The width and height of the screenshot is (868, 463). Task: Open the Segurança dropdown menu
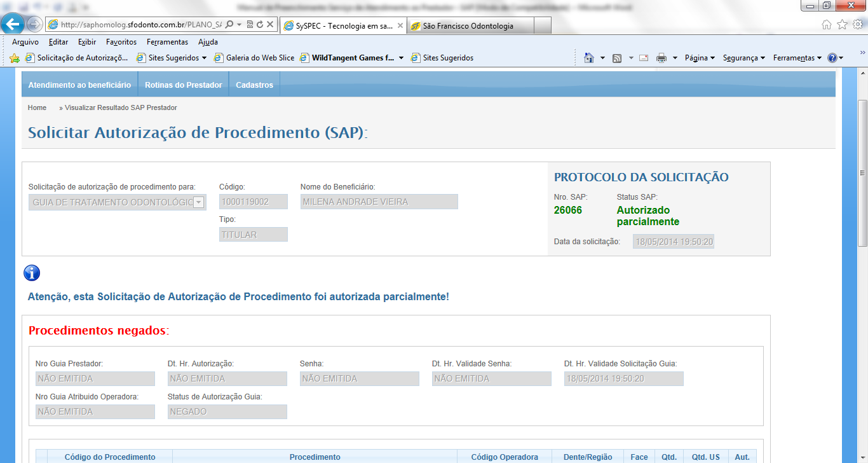tap(743, 58)
